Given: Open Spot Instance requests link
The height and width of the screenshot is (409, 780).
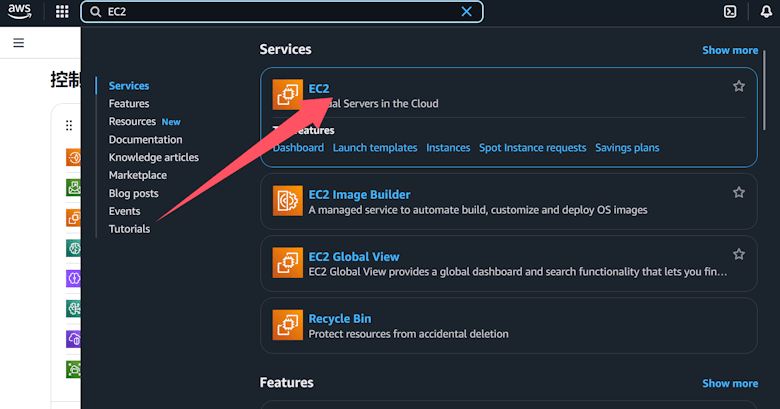Looking at the screenshot, I should [532, 148].
